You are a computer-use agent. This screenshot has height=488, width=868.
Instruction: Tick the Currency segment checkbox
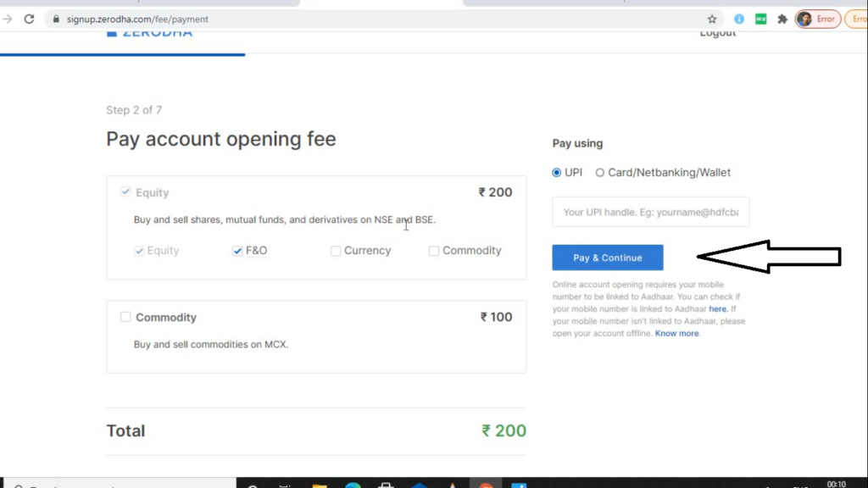[336, 251]
